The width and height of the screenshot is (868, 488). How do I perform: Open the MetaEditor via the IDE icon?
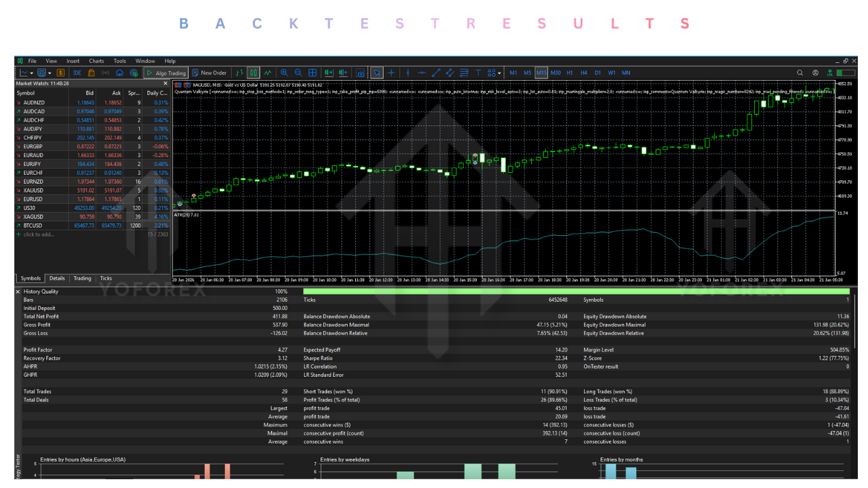click(77, 73)
